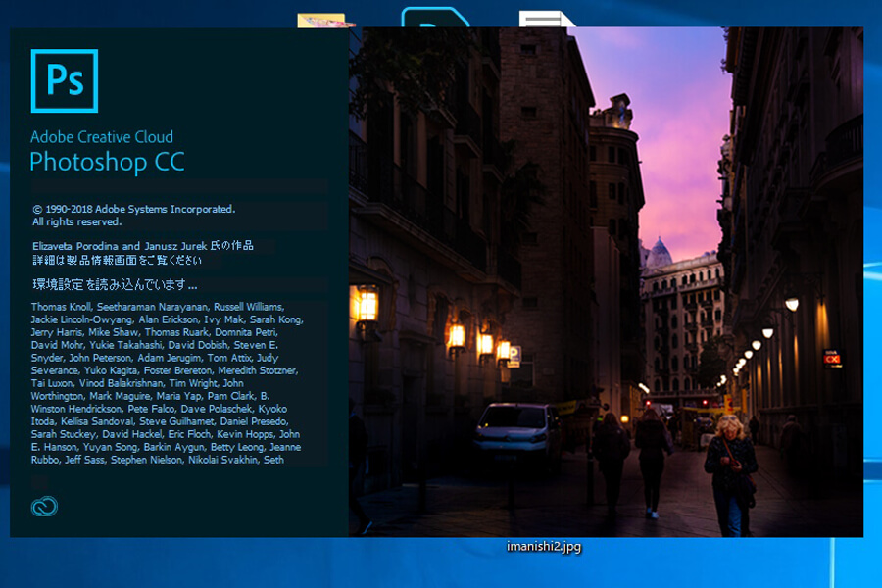882x588 pixels.
Task: Click the 環境設定を読み込んでいます loading status
Action: [115, 285]
